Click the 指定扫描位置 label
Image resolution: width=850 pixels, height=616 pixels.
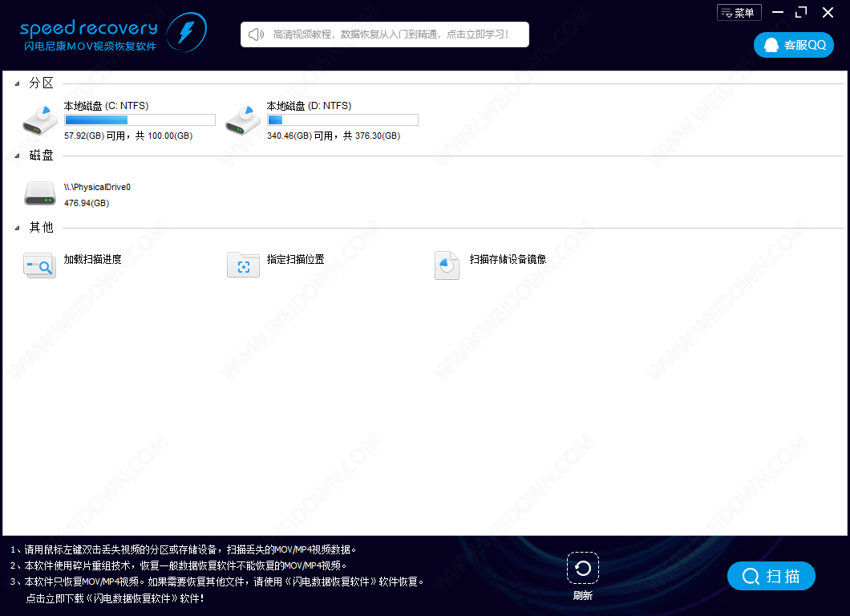point(295,259)
